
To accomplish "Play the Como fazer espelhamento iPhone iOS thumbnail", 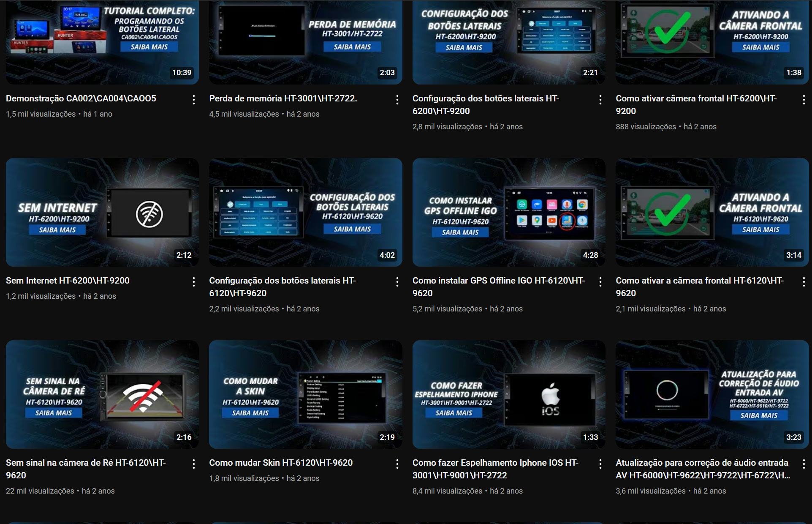I will 509,394.
